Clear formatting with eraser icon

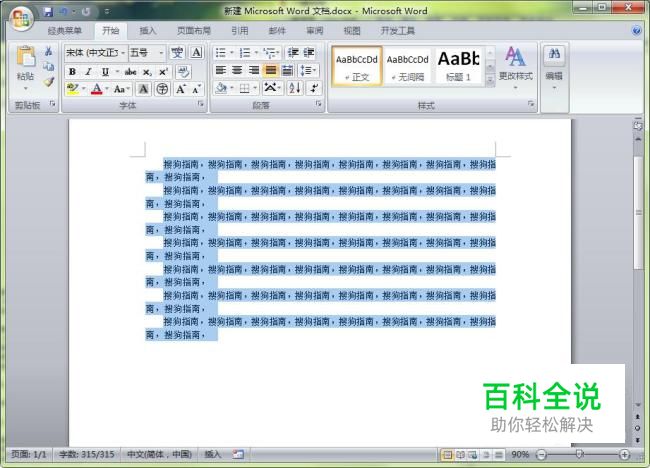183,72
